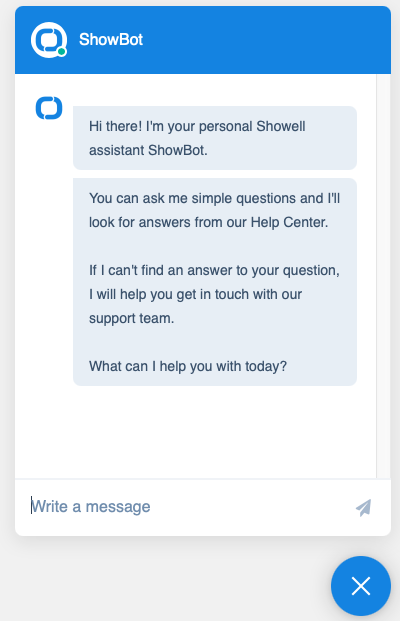
Task: Click the 'You can ask me simple questions' line
Action: coord(214,198)
